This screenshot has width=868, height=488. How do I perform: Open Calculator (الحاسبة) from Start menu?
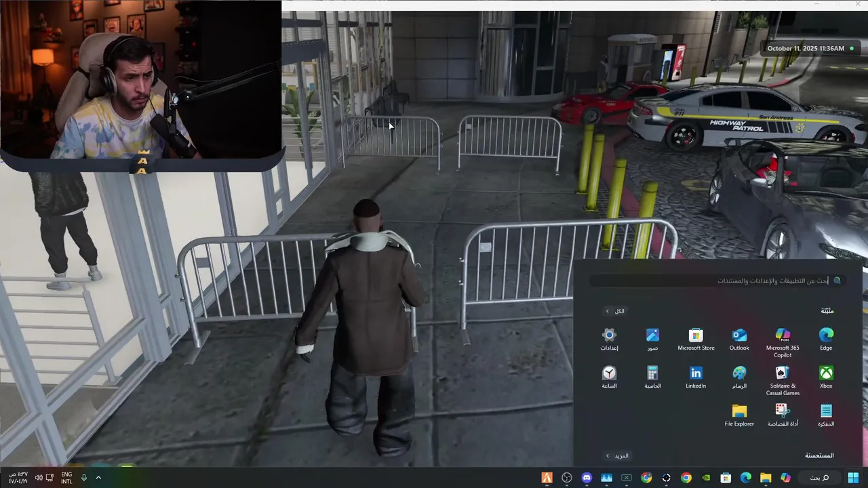[x=652, y=377]
